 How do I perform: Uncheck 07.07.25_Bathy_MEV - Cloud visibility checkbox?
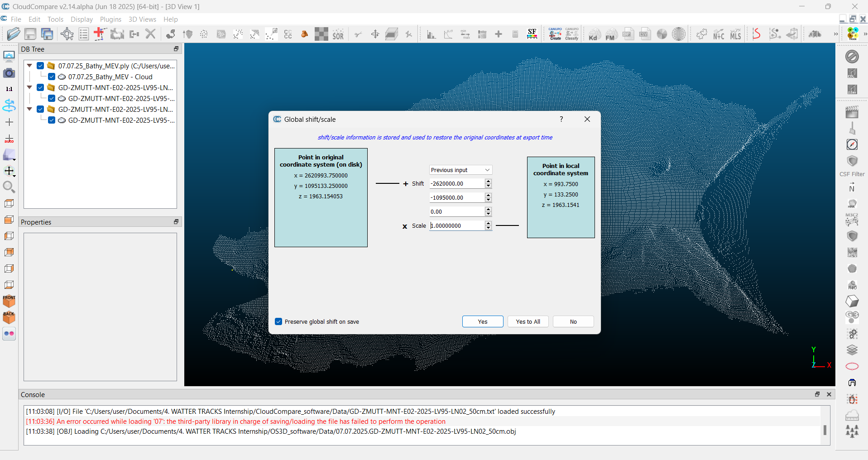[x=52, y=77]
